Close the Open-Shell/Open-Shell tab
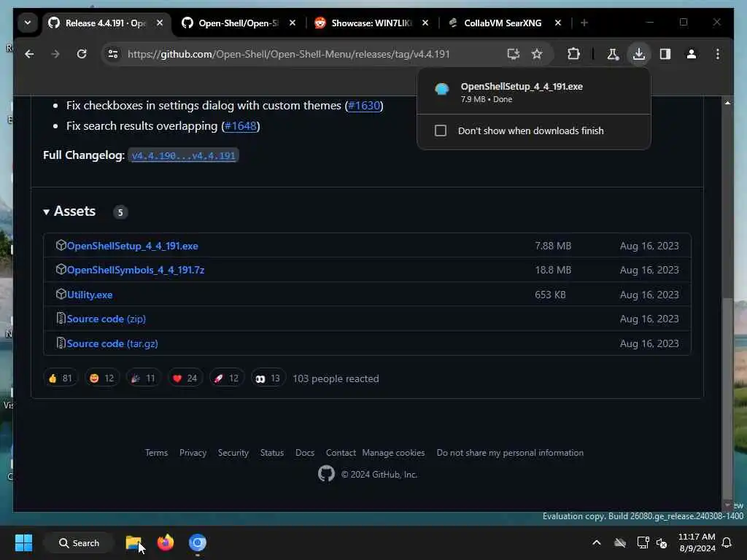 (x=293, y=23)
